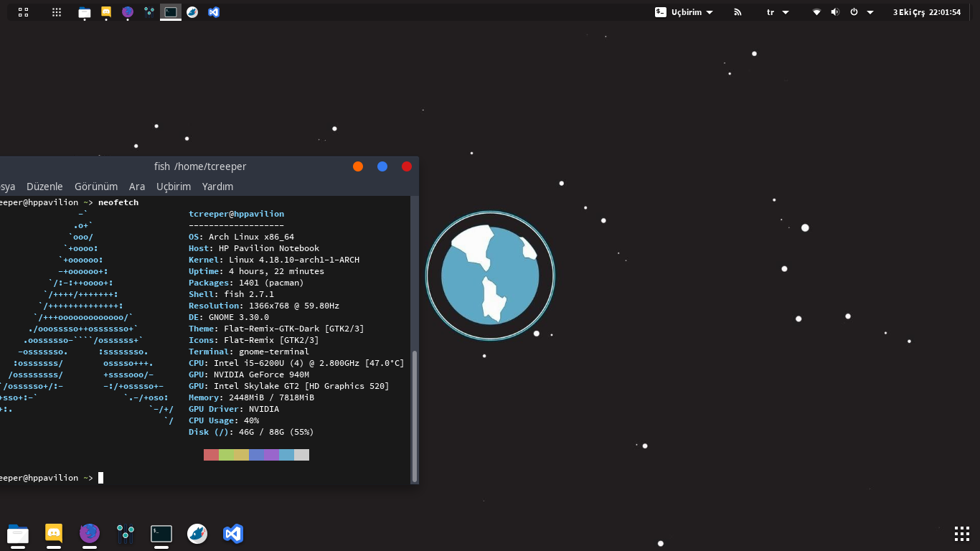Click the 'Resolution: 1366x768 @ 59.80Hz' line
Viewport: 980px width, 551px height.
264,306
